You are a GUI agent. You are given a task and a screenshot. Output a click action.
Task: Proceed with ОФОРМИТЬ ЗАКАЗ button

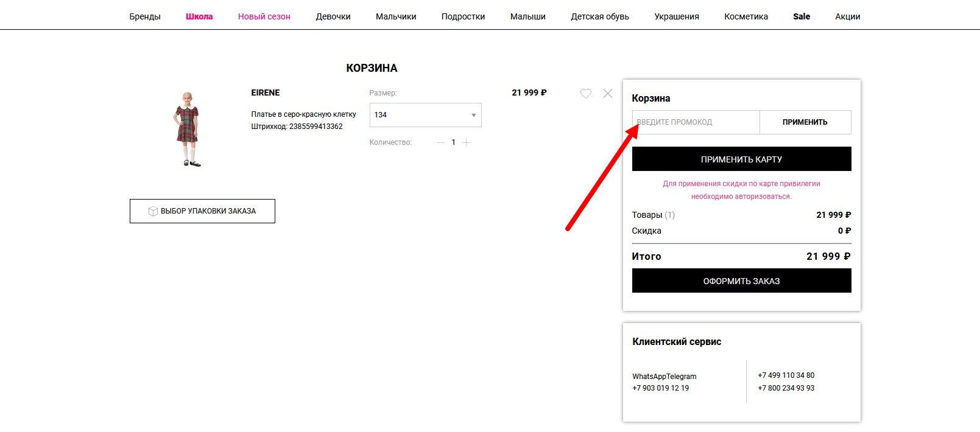point(741,281)
